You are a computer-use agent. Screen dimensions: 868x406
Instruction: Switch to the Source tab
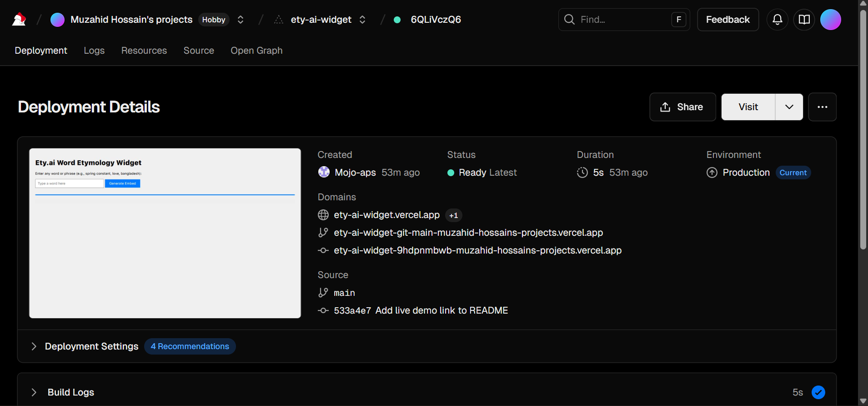point(199,51)
